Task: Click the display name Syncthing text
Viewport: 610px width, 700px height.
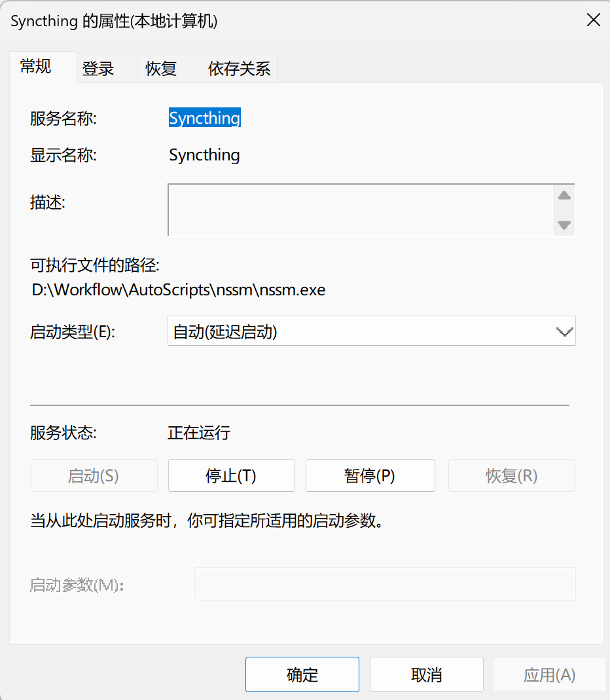Action: pos(204,155)
